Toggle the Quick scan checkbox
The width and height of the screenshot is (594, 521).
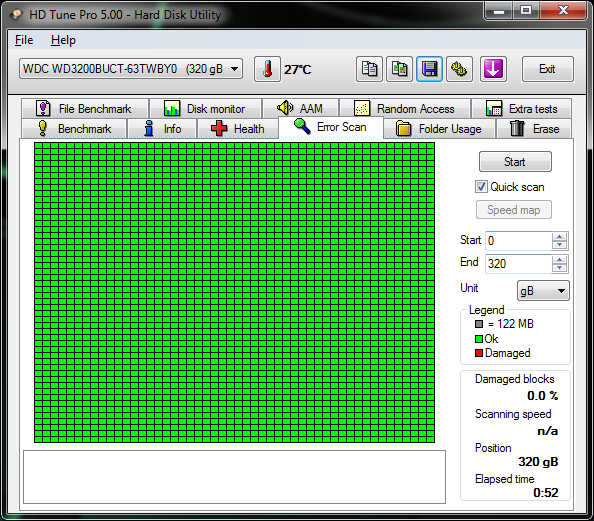click(x=481, y=187)
